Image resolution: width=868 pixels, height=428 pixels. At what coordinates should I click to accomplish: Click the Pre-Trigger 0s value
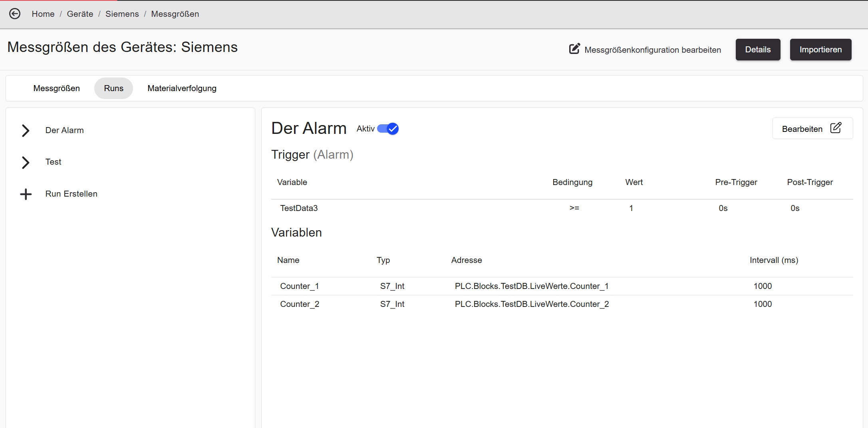pos(723,208)
